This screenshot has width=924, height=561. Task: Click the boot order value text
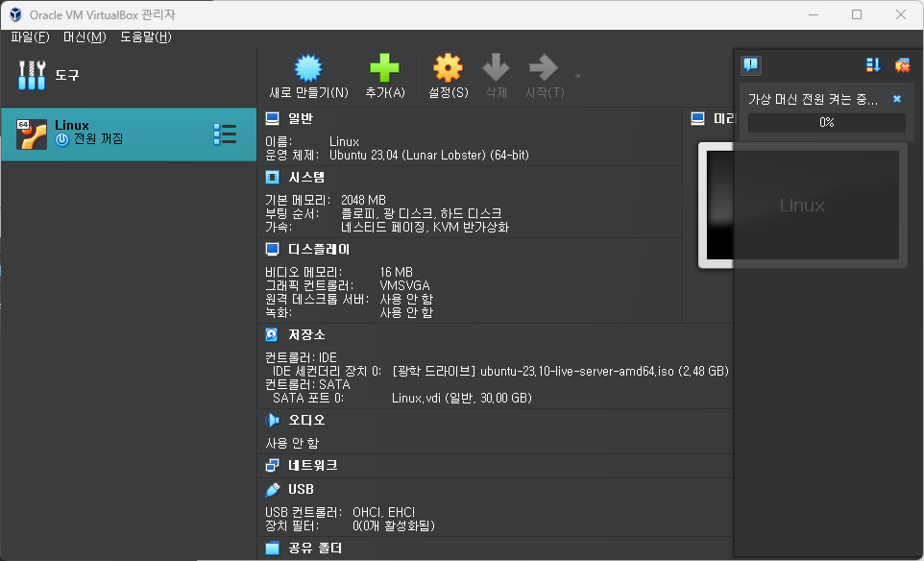click(422, 213)
